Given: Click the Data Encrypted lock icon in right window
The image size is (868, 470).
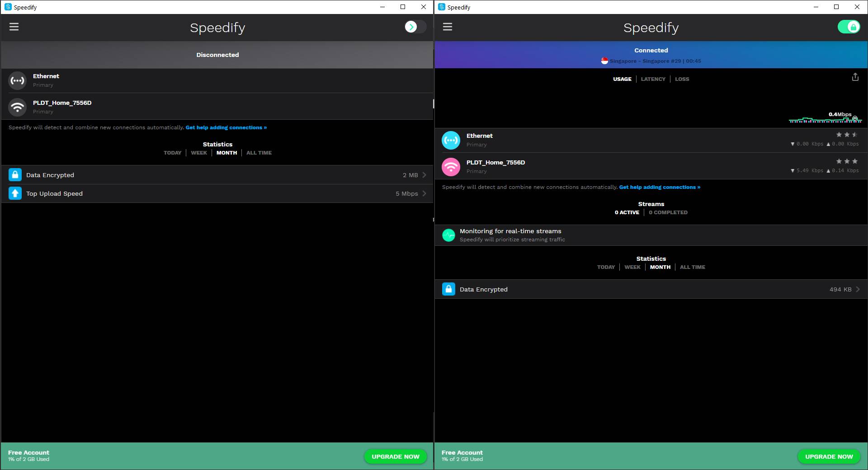Looking at the screenshot, I should click(448, 289).
